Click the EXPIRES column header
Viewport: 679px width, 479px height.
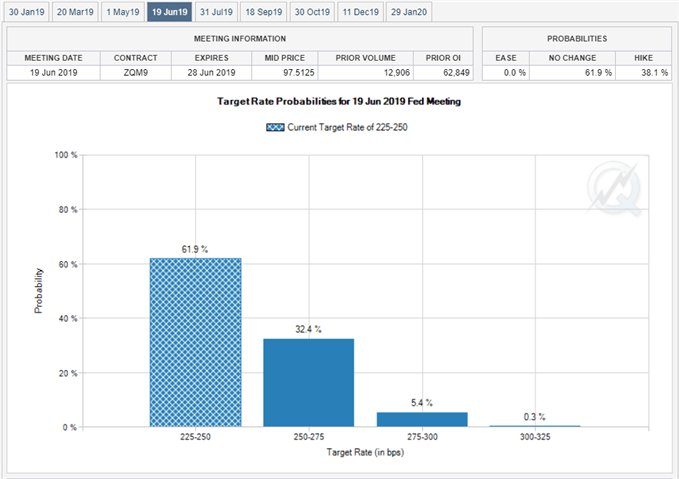(211, 58)
